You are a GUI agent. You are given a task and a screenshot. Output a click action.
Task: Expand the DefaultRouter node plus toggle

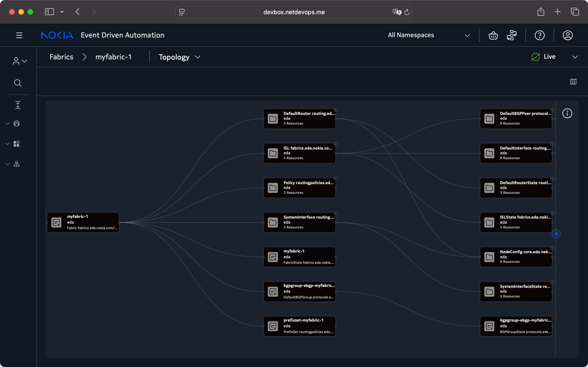click(336, 109)
